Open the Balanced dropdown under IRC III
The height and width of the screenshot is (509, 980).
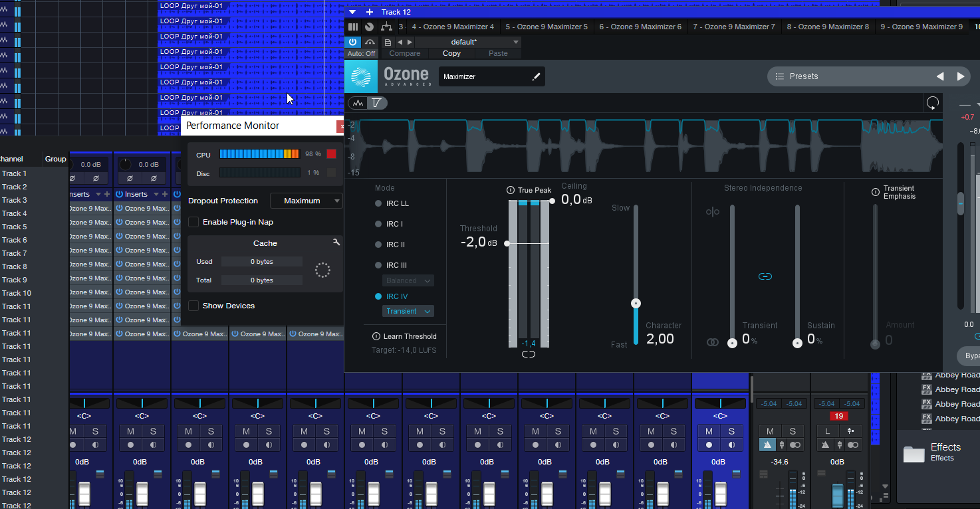[x=408, y=280]
